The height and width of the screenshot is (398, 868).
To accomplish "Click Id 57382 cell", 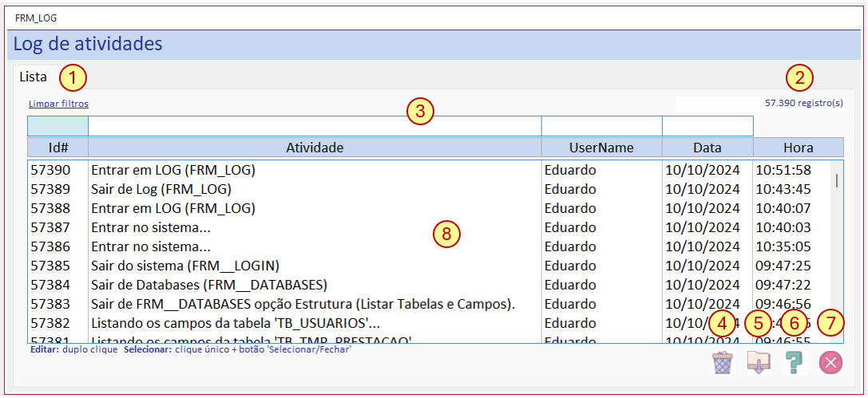I will click(x=50, y=323).
